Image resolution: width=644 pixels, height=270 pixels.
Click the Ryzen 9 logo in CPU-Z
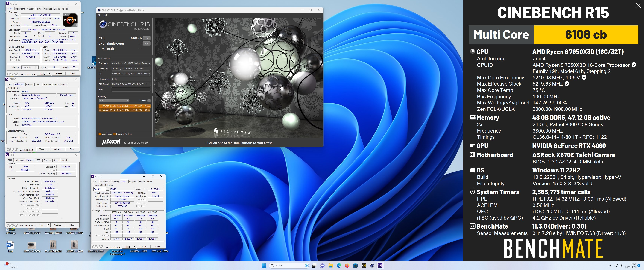70,20
